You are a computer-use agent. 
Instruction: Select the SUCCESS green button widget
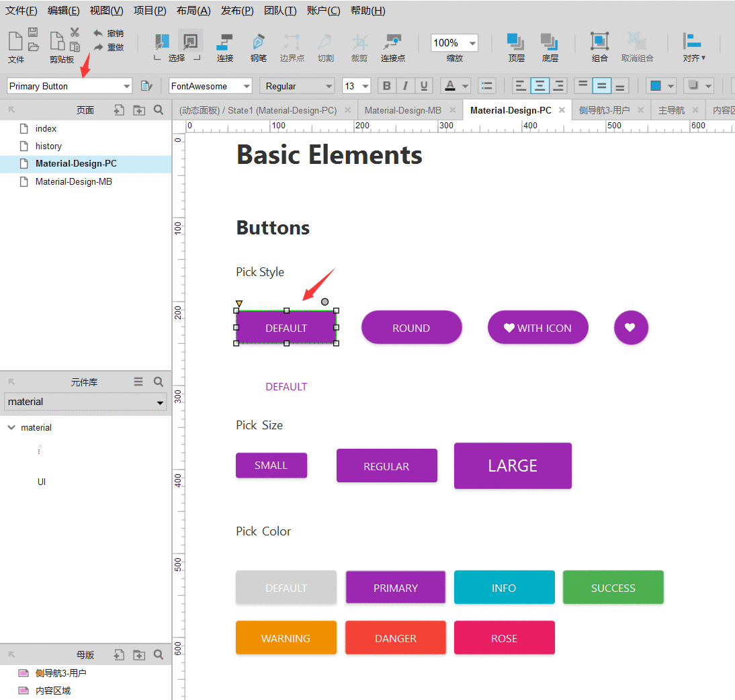pyautogui.click(x=613, y=587)
